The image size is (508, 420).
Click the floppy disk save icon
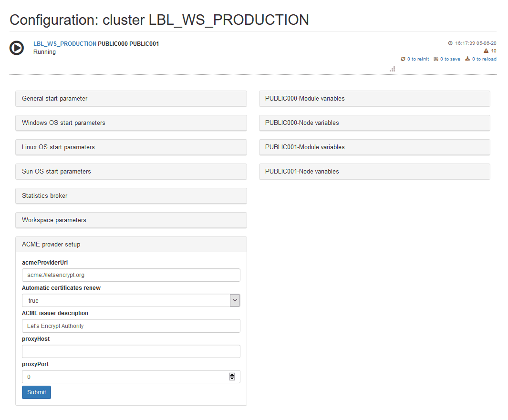436,59
